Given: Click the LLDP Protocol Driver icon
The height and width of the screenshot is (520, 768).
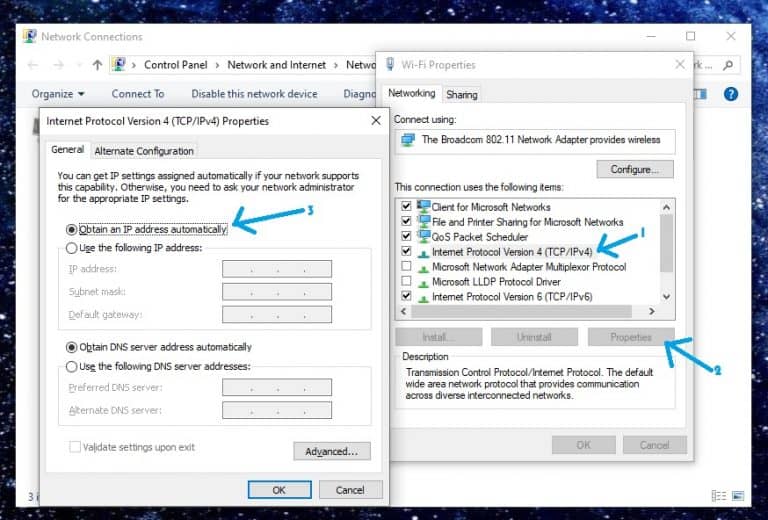Looking at the screenshot, I should pyautogui.click(x=423, y=283).
